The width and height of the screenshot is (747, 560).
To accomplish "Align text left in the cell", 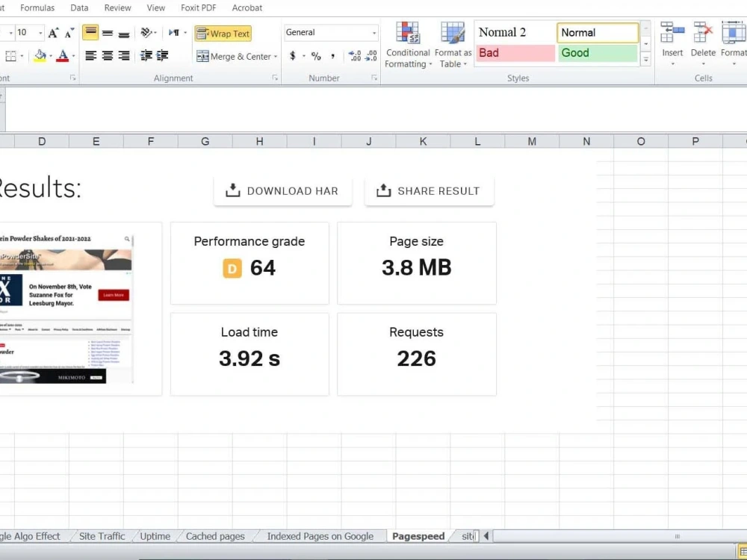I will [x=90, y=56].
